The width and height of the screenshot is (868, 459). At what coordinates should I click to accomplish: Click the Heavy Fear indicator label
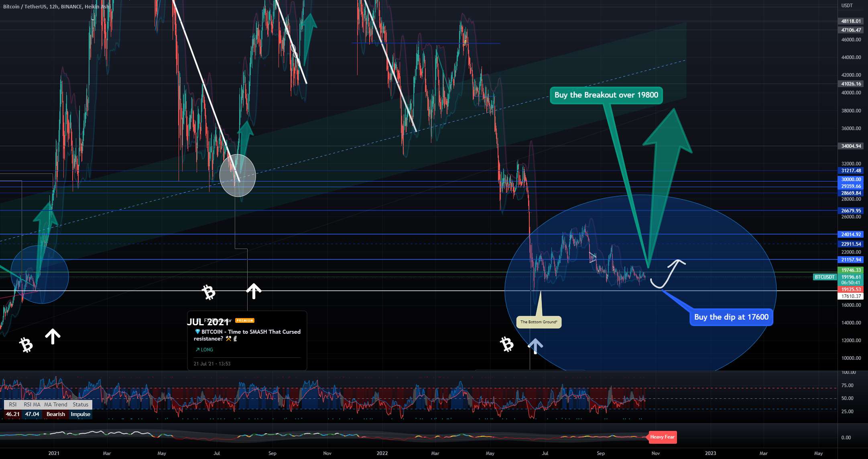(x=663, y=437)
